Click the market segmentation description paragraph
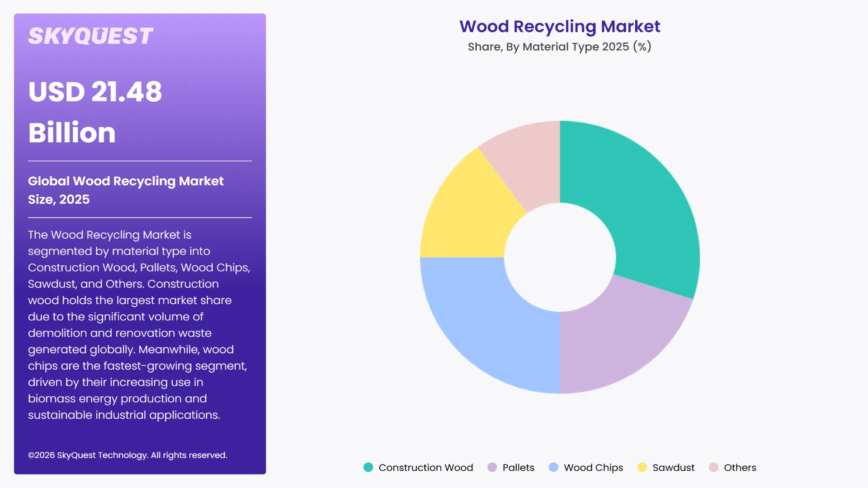Image resolution: width=868 pixels, height=488 pixels. coord(139,324)
